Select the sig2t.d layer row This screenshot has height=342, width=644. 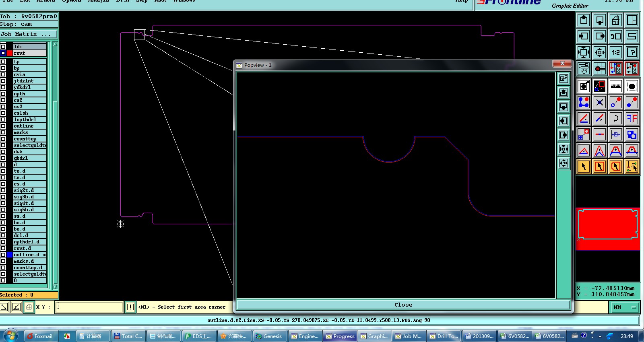click(x=29, y=190)
